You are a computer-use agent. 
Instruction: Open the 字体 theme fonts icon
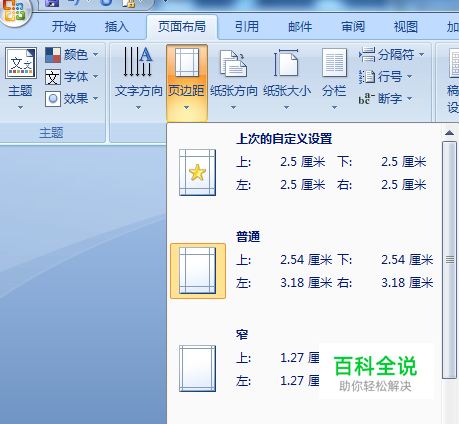[x=53, y=77]
